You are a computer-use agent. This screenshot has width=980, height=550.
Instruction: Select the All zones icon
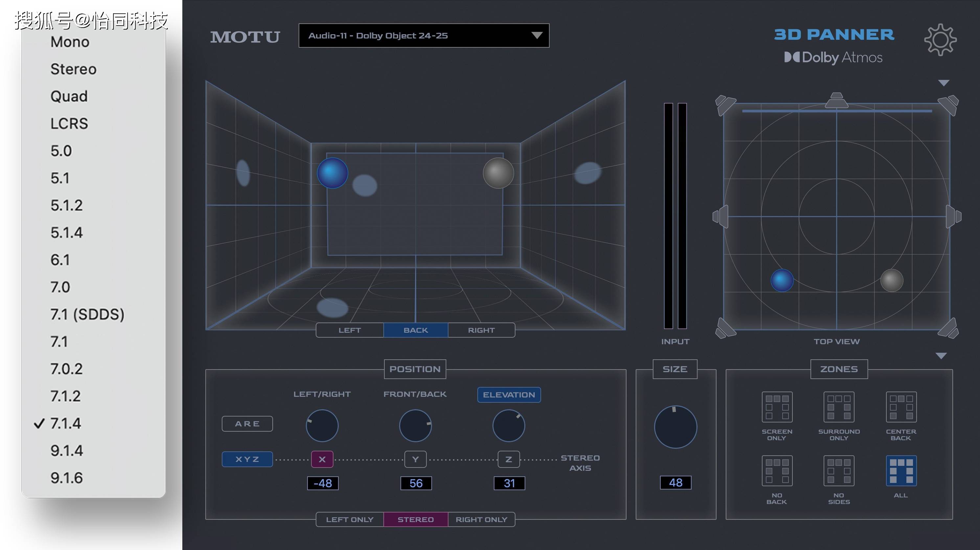(x=901, y=471)
